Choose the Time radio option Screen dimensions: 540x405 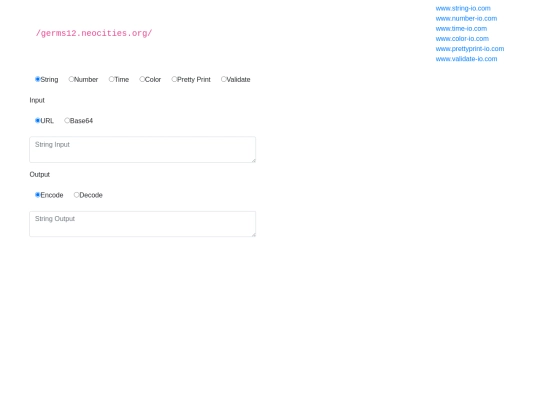[112, 79]
